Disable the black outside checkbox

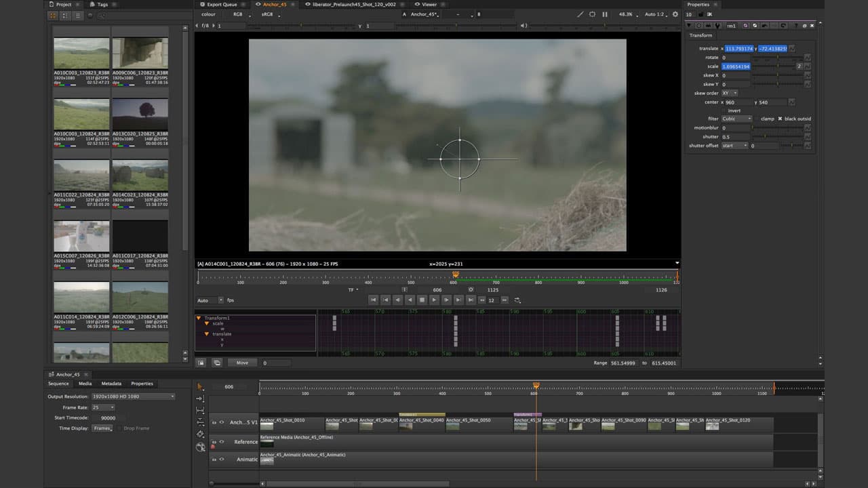point(780,119)
